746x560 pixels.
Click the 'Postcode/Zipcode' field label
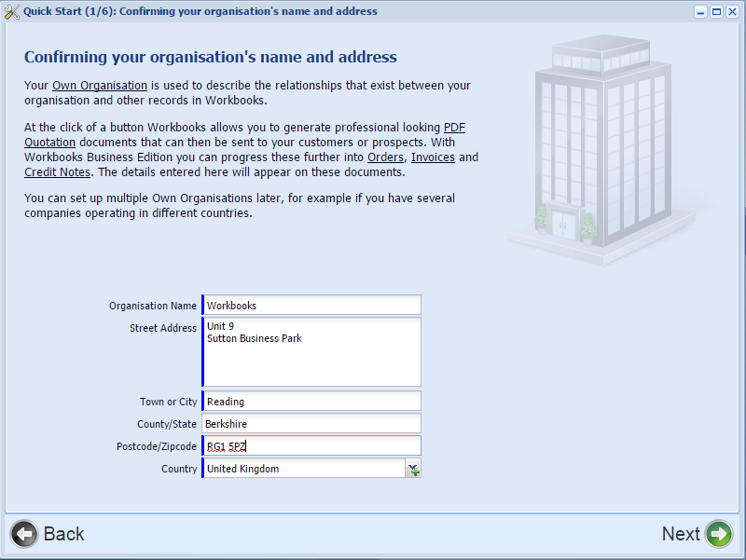(157, 446)
